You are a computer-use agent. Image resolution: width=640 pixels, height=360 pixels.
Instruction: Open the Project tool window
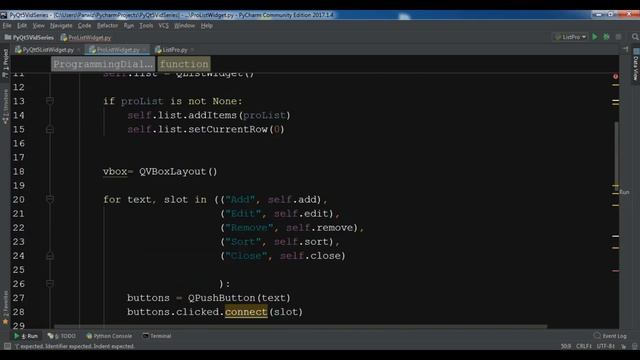pyautogui.click(x=5, y=63)
